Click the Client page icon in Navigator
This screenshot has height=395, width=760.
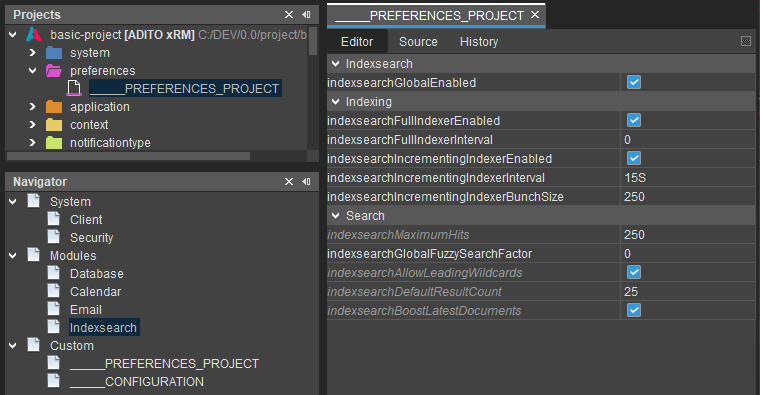click(54, 219)
